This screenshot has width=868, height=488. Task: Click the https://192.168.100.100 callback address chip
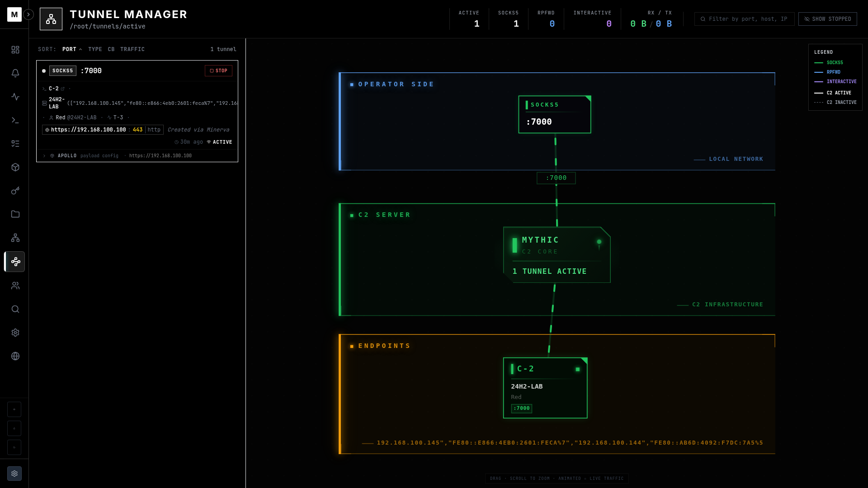tap(88, 130)
